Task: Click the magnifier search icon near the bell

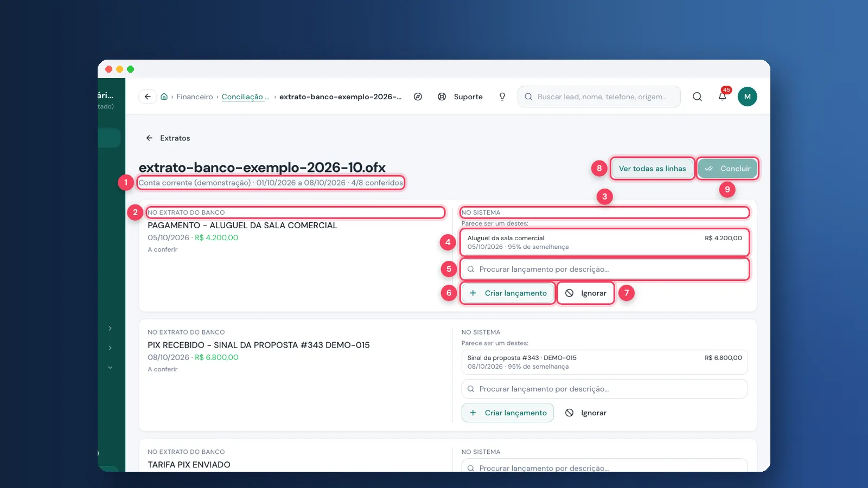Action: pos(697,97)
